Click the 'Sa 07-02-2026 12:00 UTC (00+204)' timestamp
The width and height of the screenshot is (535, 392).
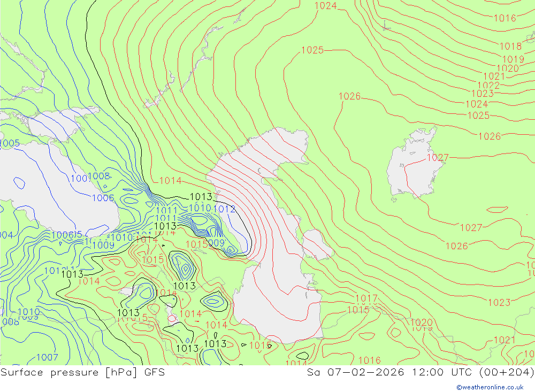point(421,372)
